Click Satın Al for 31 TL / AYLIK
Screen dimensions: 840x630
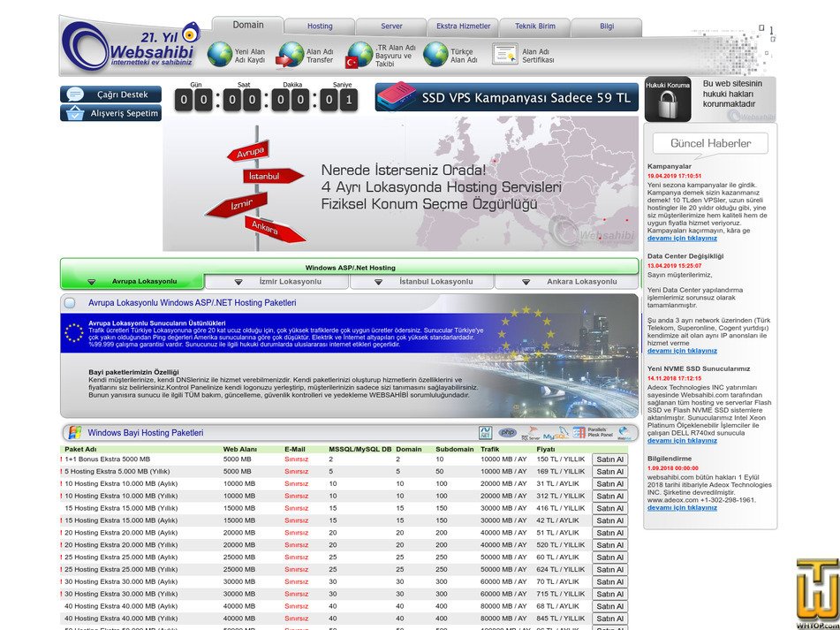(609, 484)
